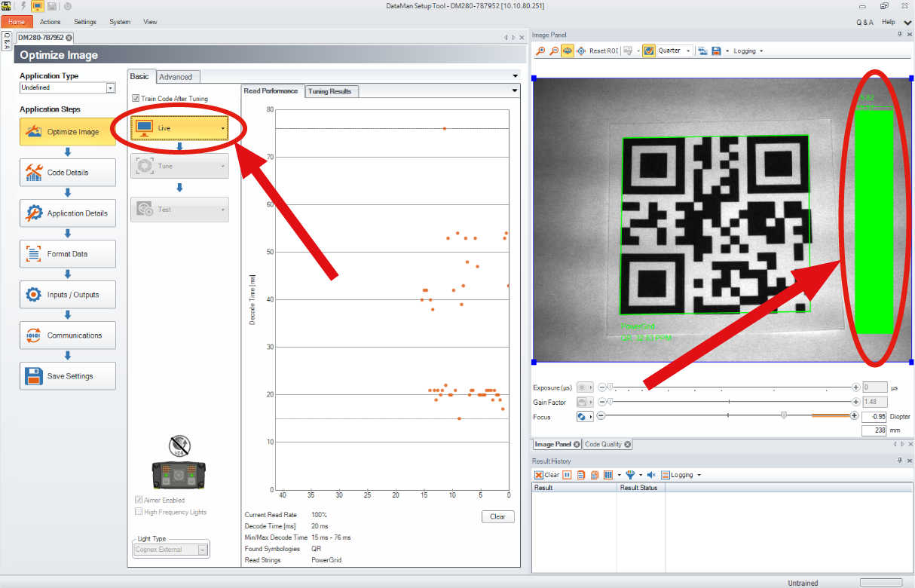This screenshot has width=915, height=588.
Task: Open the Settings menu
Action: coord(85,22)
